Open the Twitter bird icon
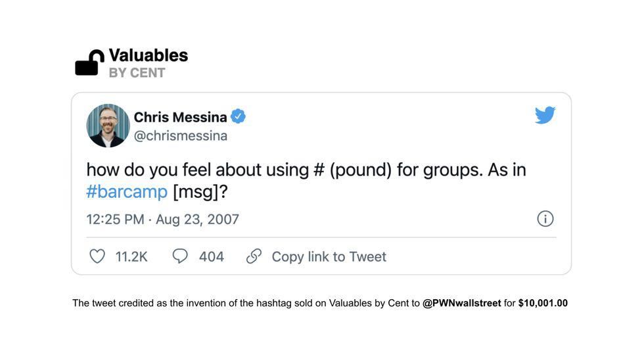 [x=545, y=115]
